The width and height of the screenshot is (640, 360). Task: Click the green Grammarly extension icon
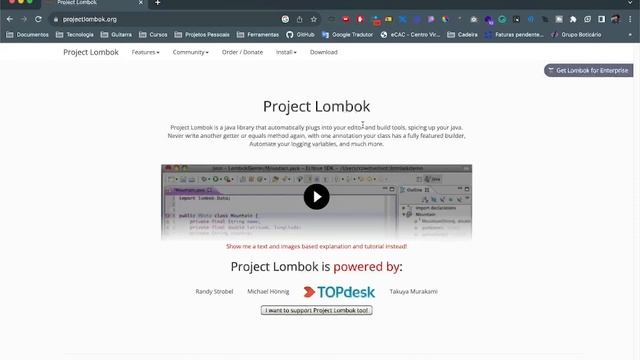click(x=502, y=19)
